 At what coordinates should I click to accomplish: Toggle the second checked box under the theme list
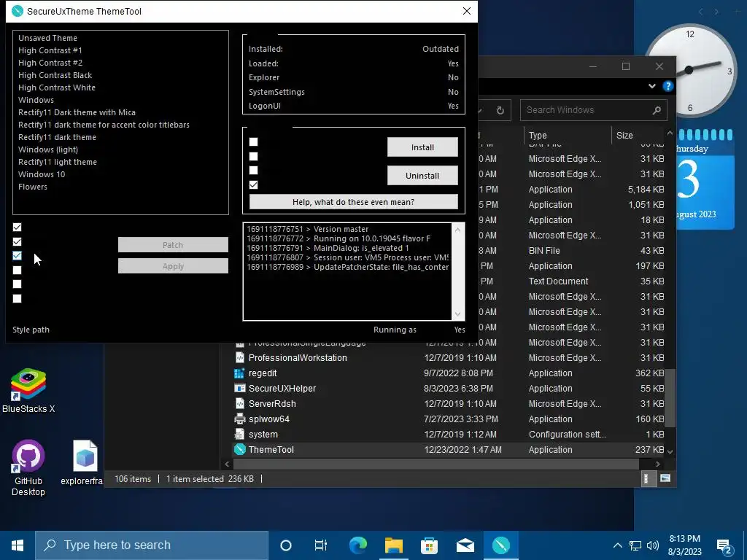click(18, 242)
